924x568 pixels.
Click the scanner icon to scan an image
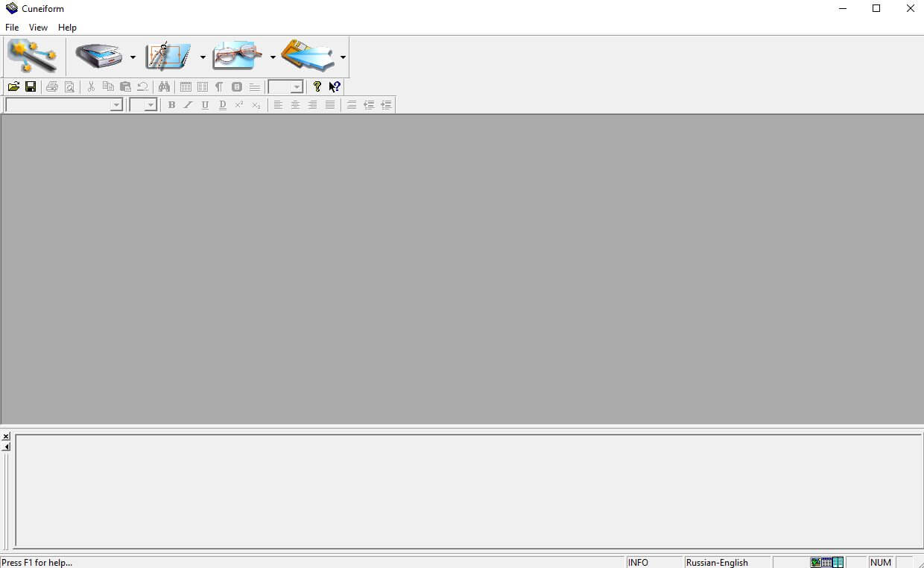98,56
